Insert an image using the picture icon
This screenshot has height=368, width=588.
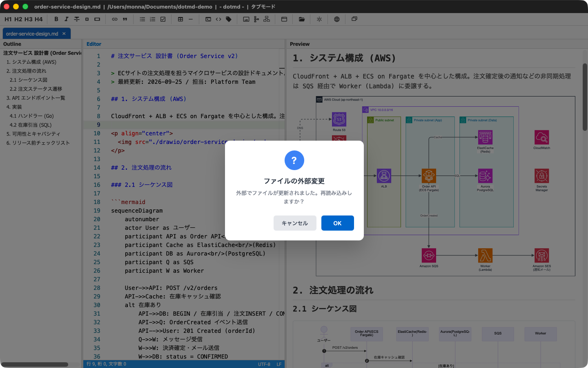(246, 19)
